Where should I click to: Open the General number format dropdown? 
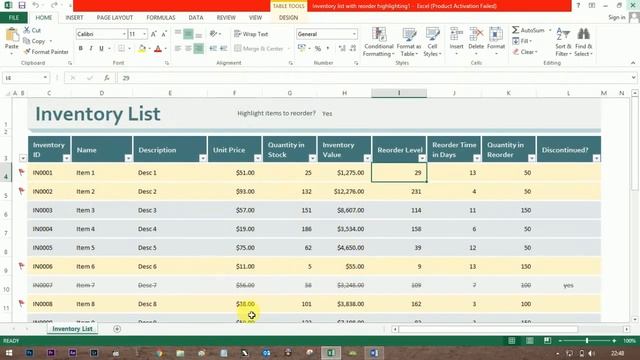click(x=354, y=34)
